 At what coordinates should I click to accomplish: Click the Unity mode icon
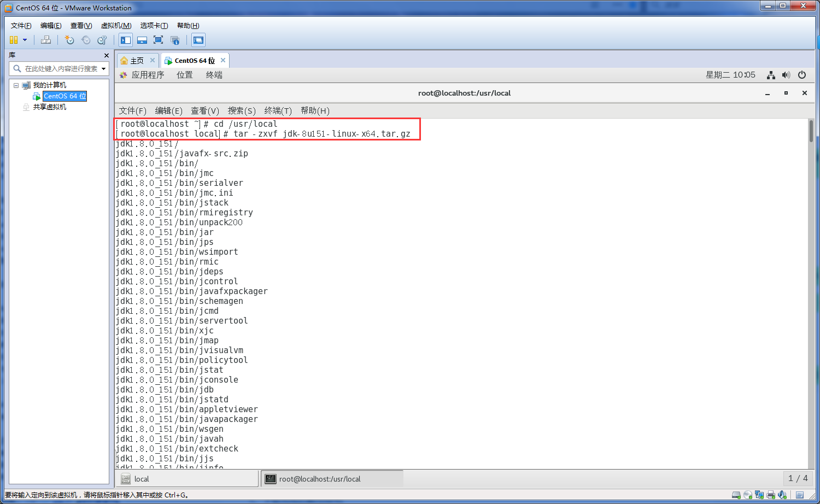point(175,40)
